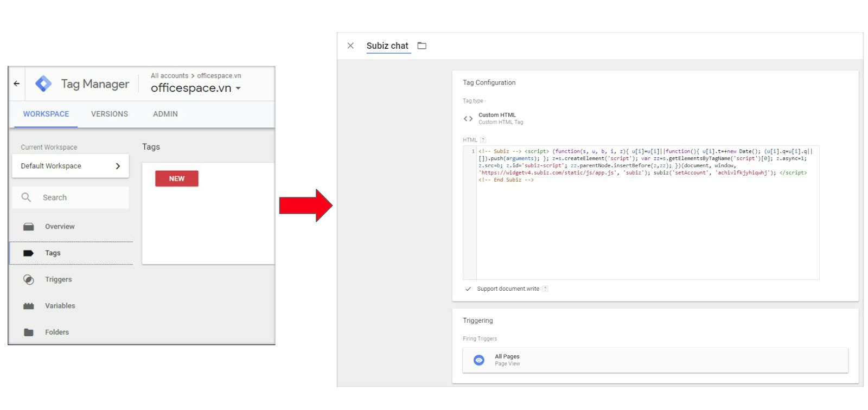
Task: Click the Tag Manager diamond logo
Action: 43,84
